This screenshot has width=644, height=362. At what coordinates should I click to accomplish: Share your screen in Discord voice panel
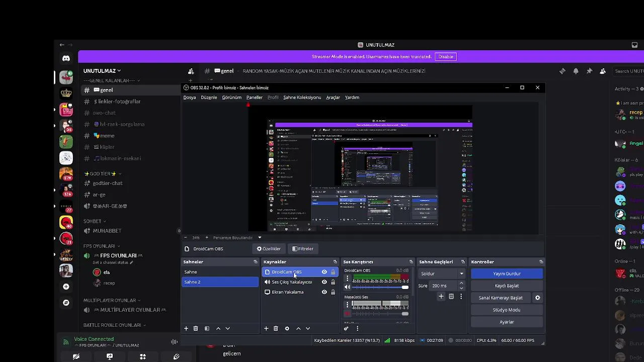click(x=109, y=356)
